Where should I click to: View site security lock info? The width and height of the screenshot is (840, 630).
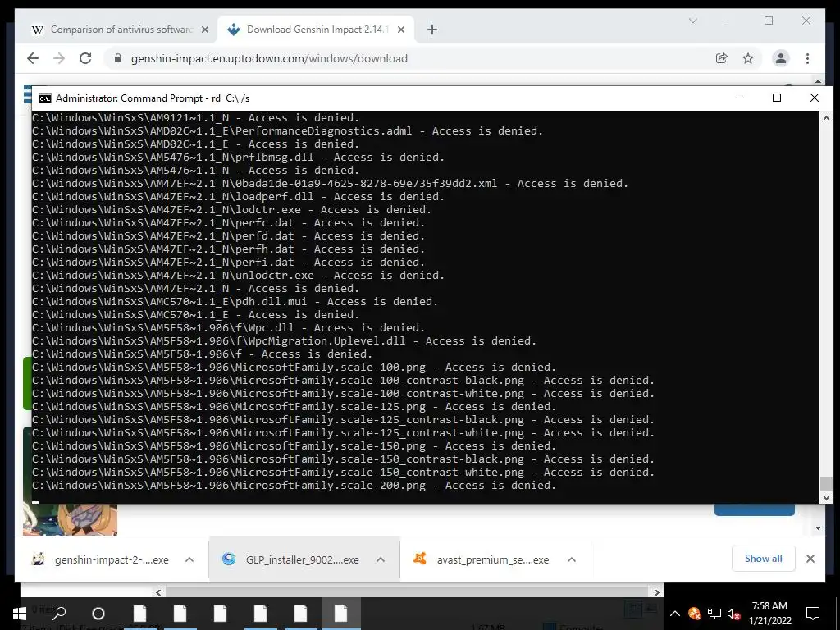click(x=118, y=58)
